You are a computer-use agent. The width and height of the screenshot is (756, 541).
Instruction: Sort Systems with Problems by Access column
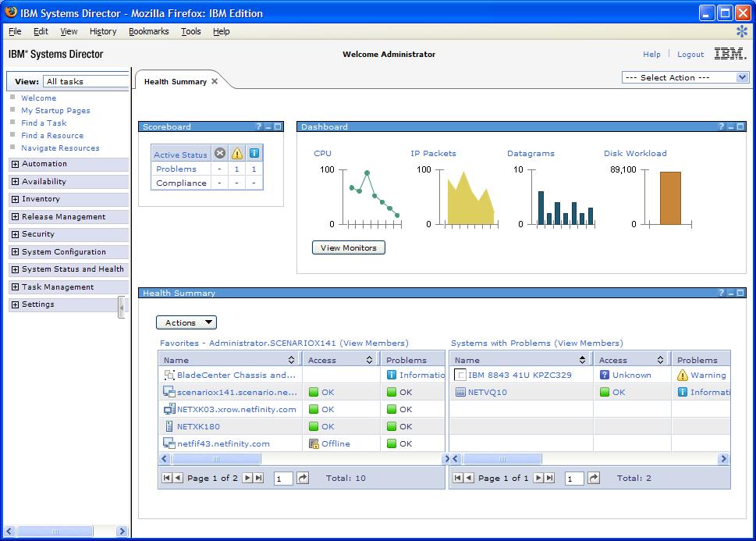pyautogui.click(x=661, y=360)
